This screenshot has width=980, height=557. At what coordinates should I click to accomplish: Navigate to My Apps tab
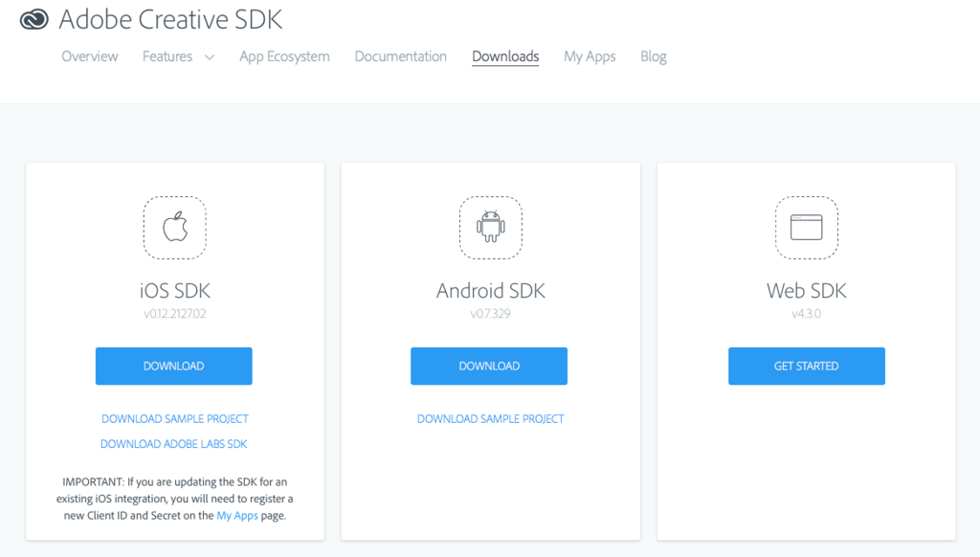pyautogui.click(x=590, y=56)
